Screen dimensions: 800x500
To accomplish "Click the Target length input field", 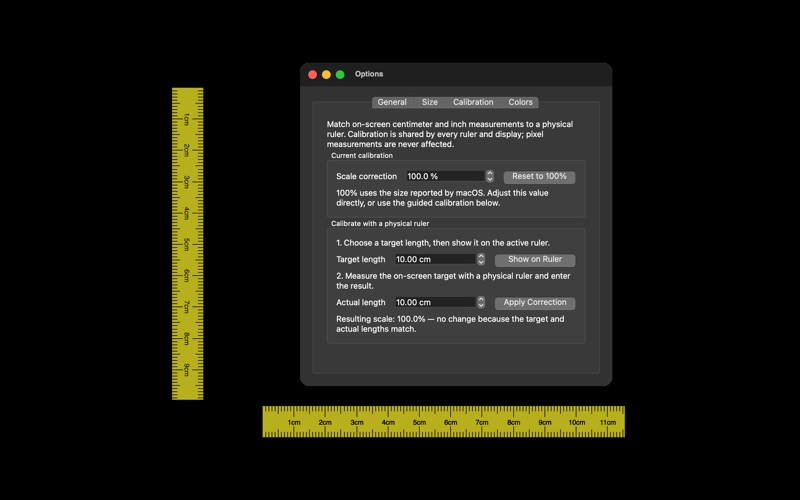I will pos(435,259).
